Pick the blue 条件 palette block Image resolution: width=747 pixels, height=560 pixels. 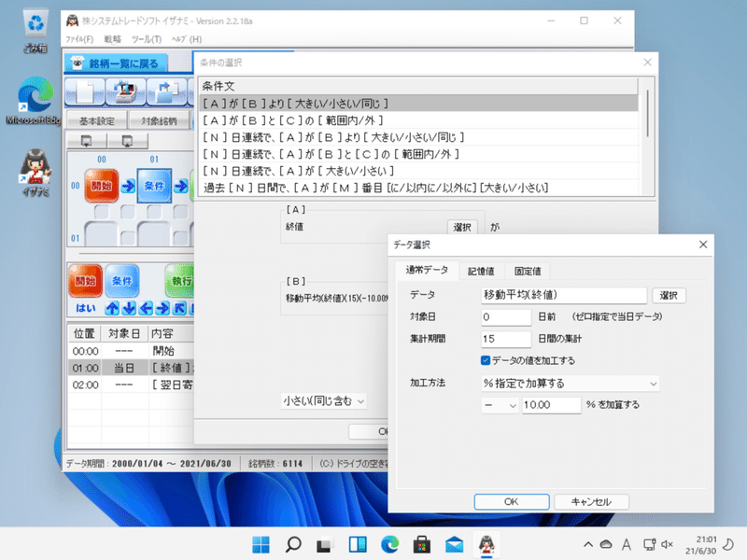coord(122,281)
